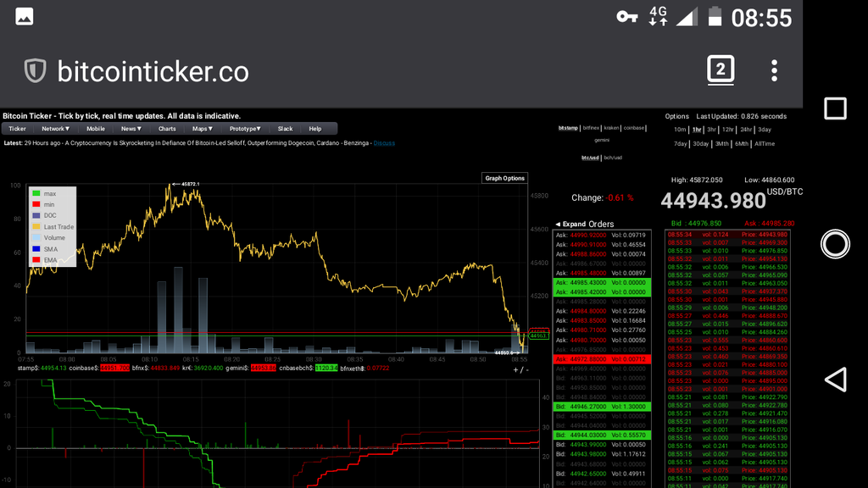Click the yellow Last Trade legend swatch
This screenshot has width=868, height=488.
(x=36, y=226)
